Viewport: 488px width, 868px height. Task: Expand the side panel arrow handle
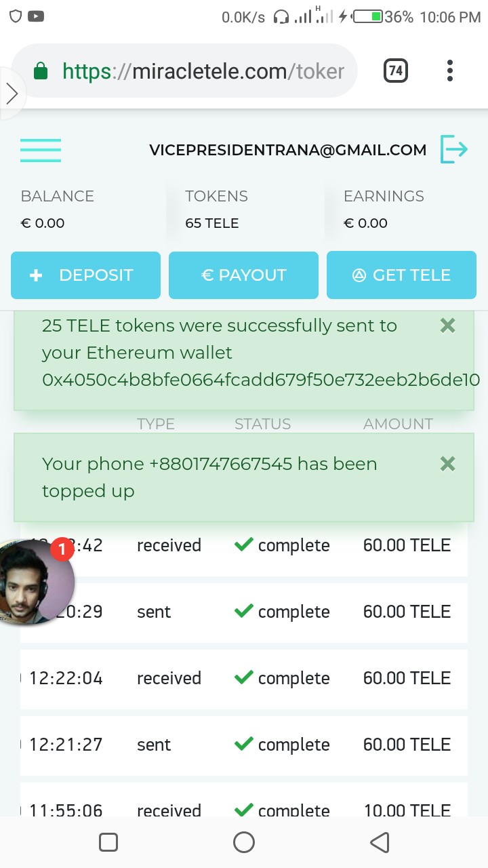tap(12, 94)
